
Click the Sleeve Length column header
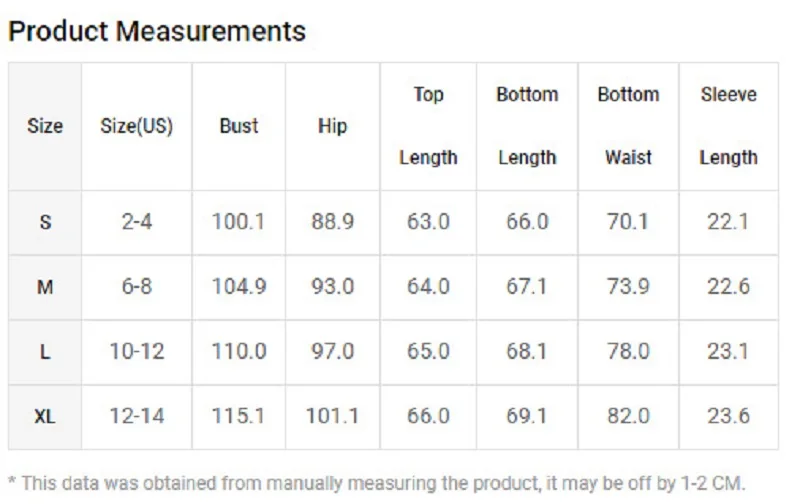(728, 126)
